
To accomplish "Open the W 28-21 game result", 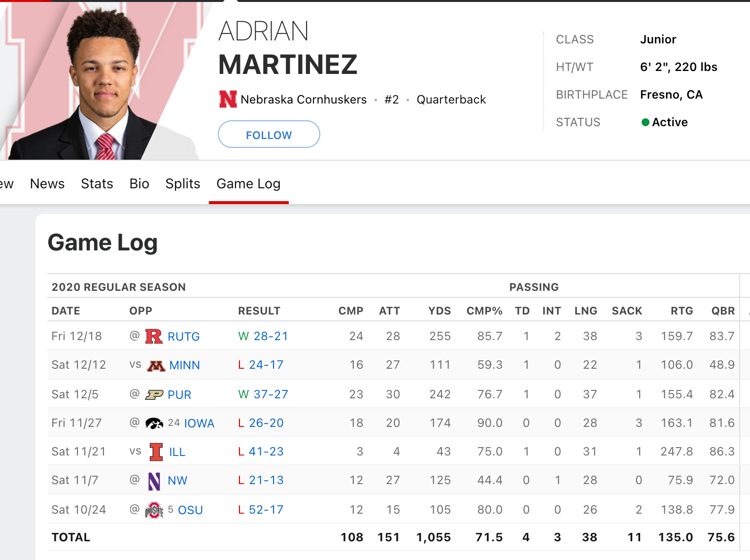I will click(x=263, y=336).
